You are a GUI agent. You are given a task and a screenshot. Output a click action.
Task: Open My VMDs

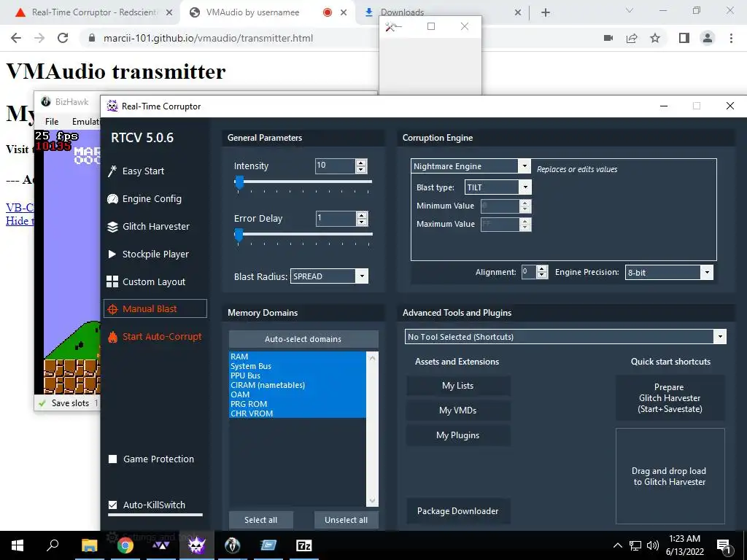coord(458,411)
